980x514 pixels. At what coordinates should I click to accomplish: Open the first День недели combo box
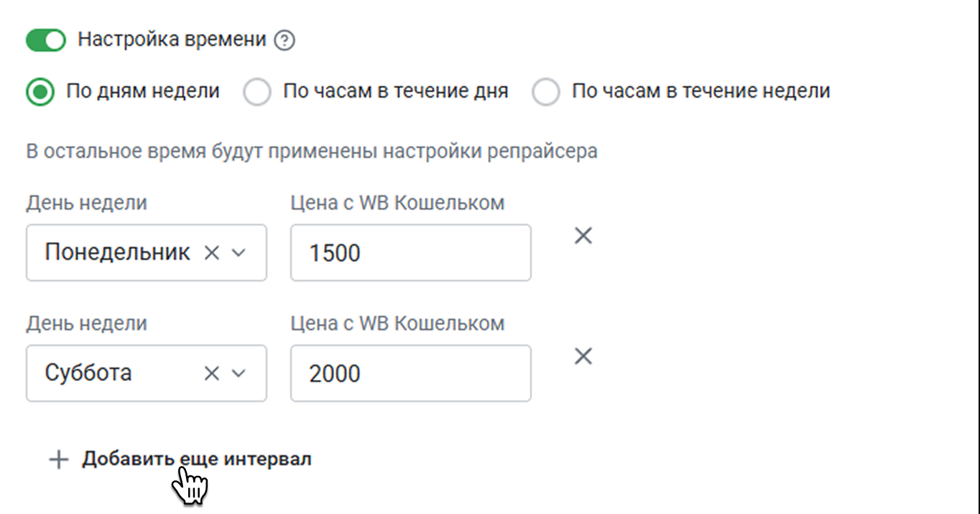pos(147,253)
